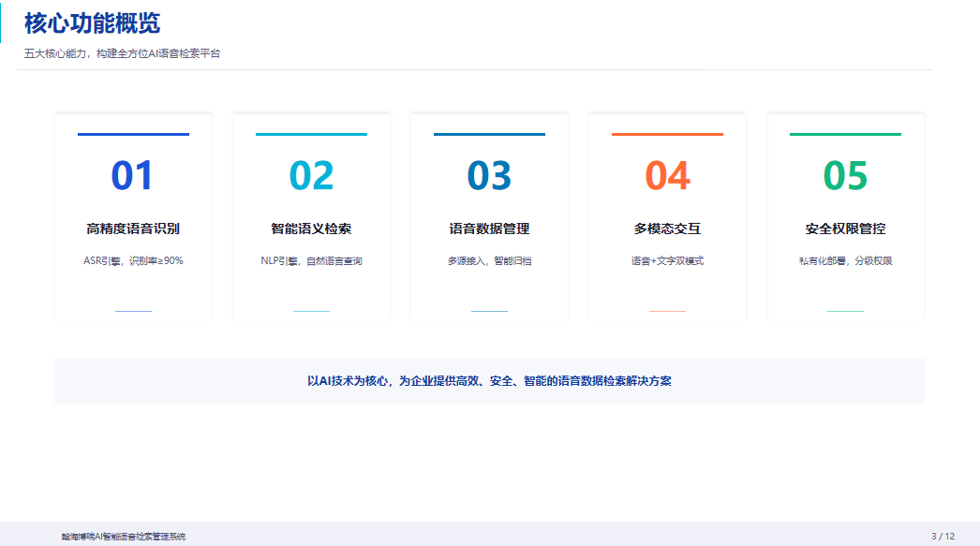Image resolution: width=980 pixels, height=546 pixels.
Task: Select the card title 高精度语音识别
Action: (x=133, y=229)
